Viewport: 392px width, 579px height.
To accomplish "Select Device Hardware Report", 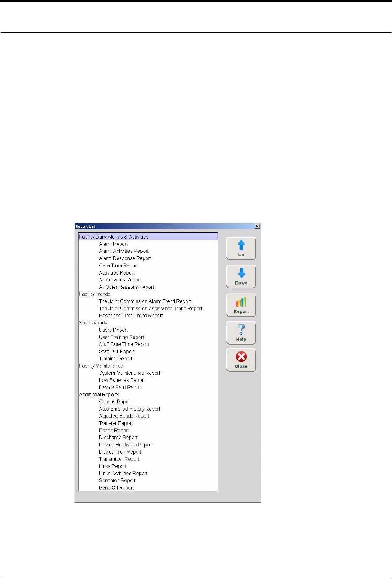I will (x=126, y=445).
